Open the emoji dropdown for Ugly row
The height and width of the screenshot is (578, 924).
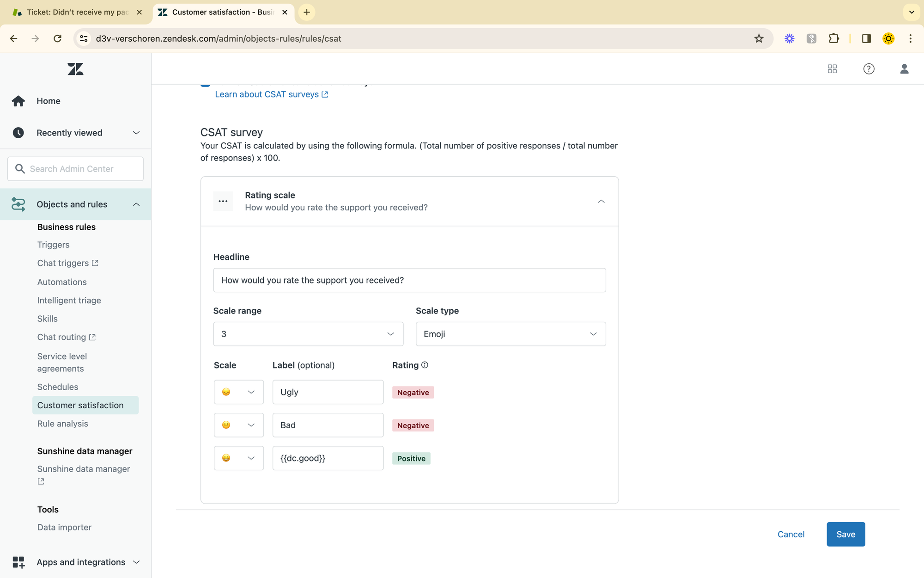[238, 392]
